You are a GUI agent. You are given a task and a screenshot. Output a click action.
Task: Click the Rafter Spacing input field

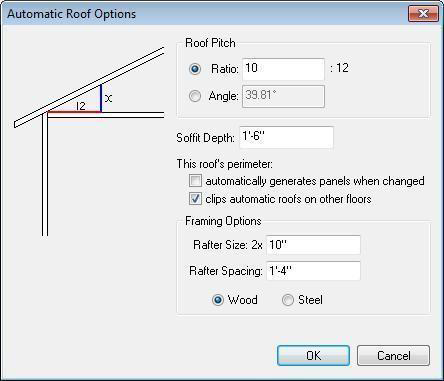tap(313, 271)
